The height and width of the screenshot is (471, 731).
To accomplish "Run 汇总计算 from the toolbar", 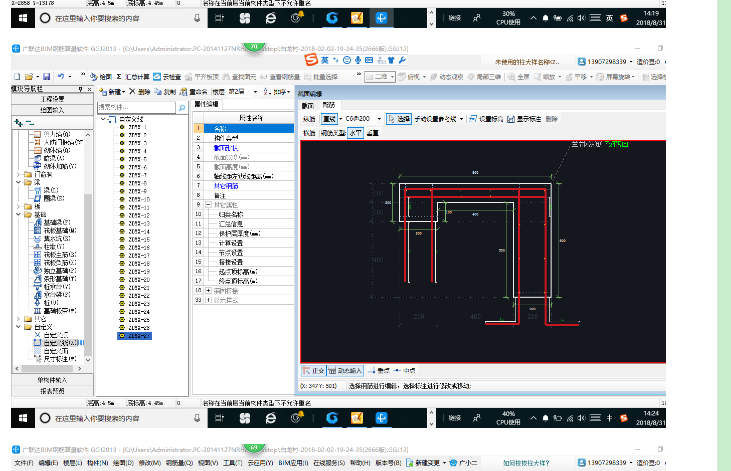I will (133, 76).
